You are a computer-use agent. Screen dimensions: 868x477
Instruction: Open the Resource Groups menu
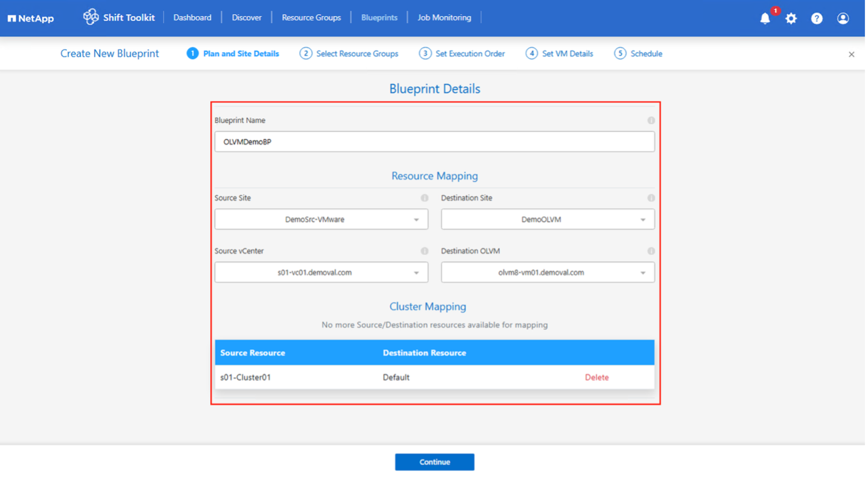(x=312, y=18)
